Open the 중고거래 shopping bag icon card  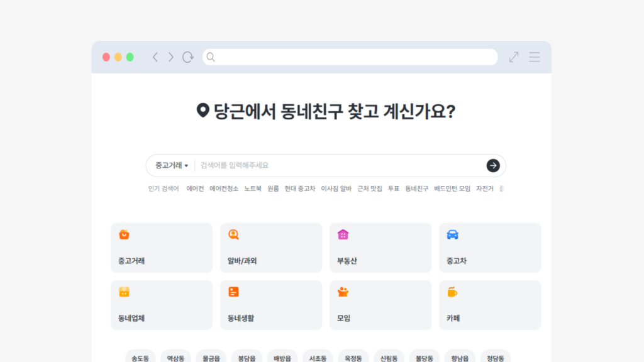tap(162, 248)
